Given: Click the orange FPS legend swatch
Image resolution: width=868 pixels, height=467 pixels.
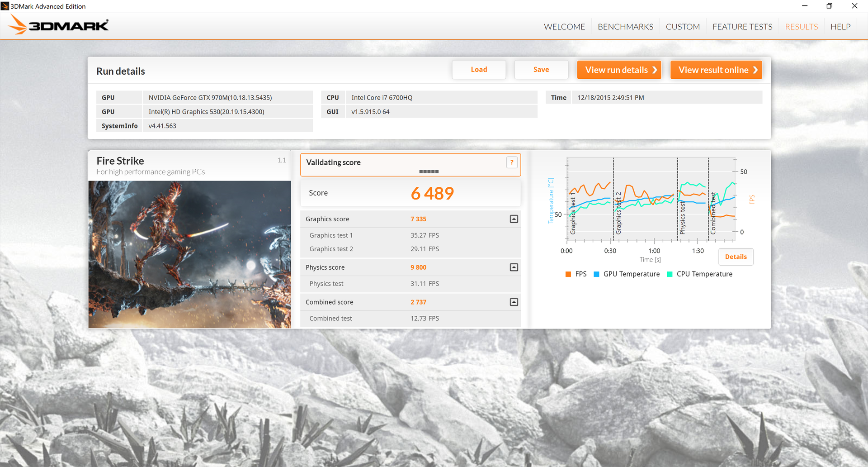Looking at the screenshot, I should tap(568, 274).
